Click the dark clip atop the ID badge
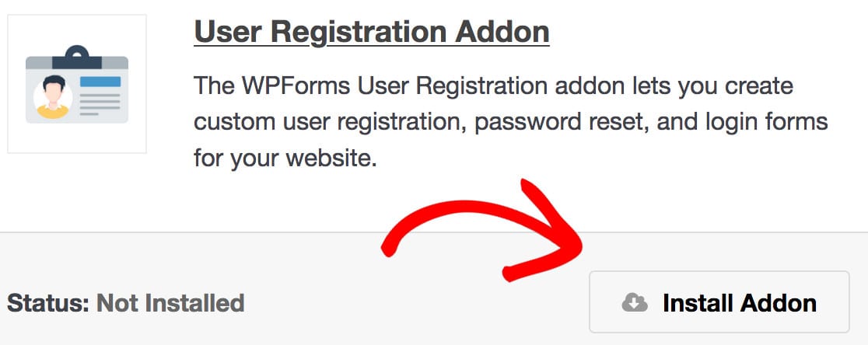This screenshot has width=868, height=345. 75,56
